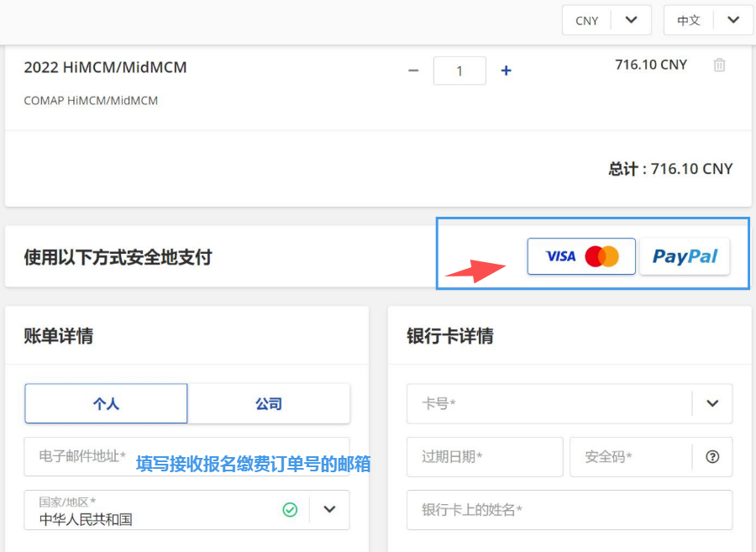Click the 银行卡详情 section heading

tap(450, 336)
